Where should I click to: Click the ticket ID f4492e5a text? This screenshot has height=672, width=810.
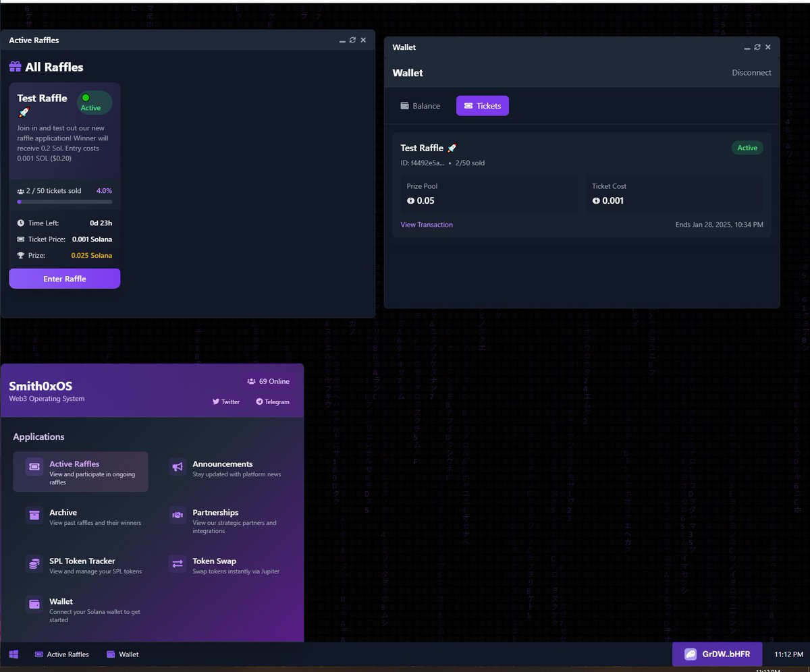(423, 163)
